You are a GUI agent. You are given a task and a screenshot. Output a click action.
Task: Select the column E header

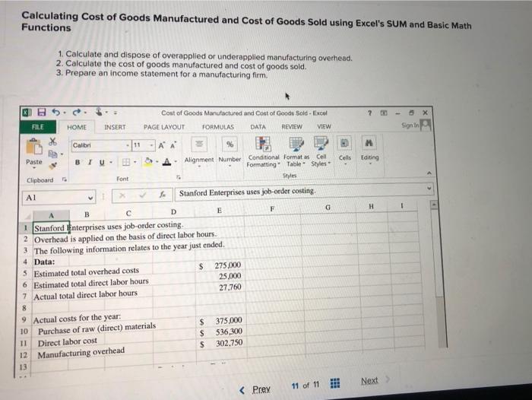[x=220, y=211]
